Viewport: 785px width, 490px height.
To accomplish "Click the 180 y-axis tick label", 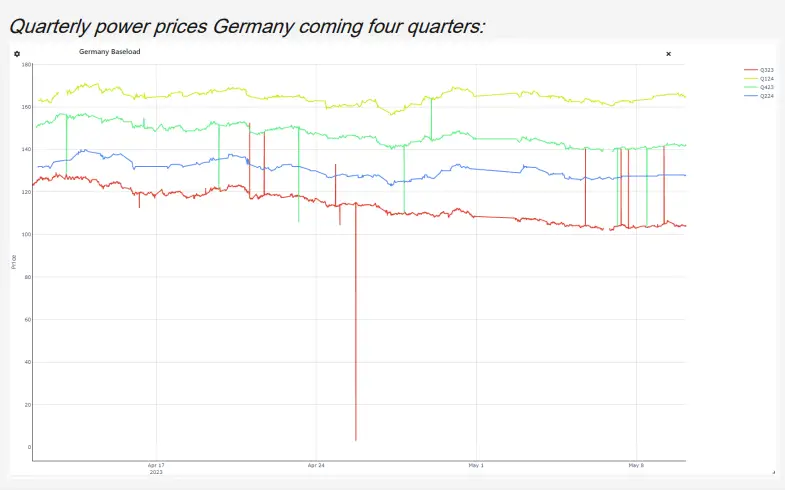I will tap(25, 64).
